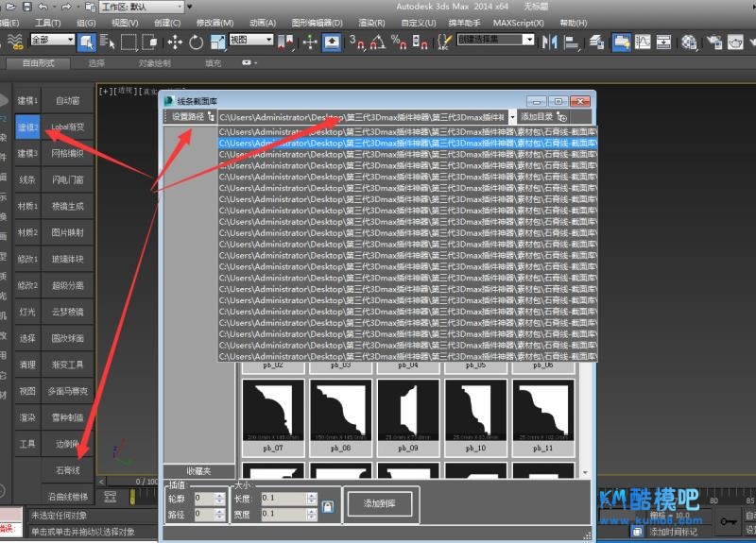Collapse the path dropdown list arrow
Screen dimensions: 756x543
[x=512, y=116]
